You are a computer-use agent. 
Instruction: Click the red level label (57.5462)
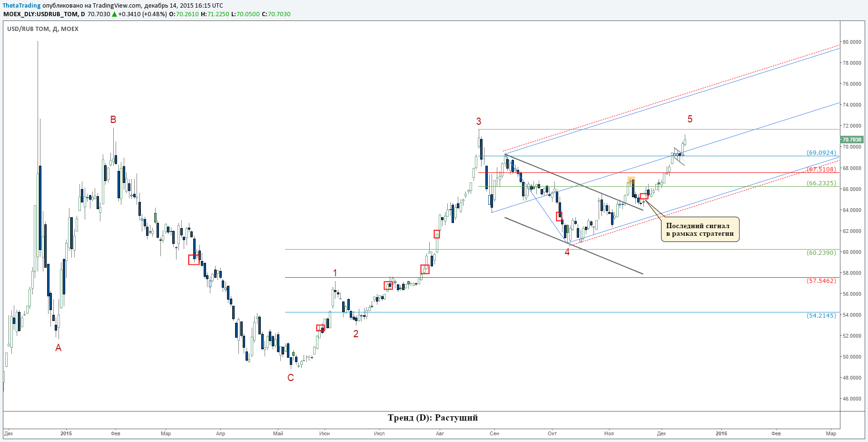pos(821,281)
